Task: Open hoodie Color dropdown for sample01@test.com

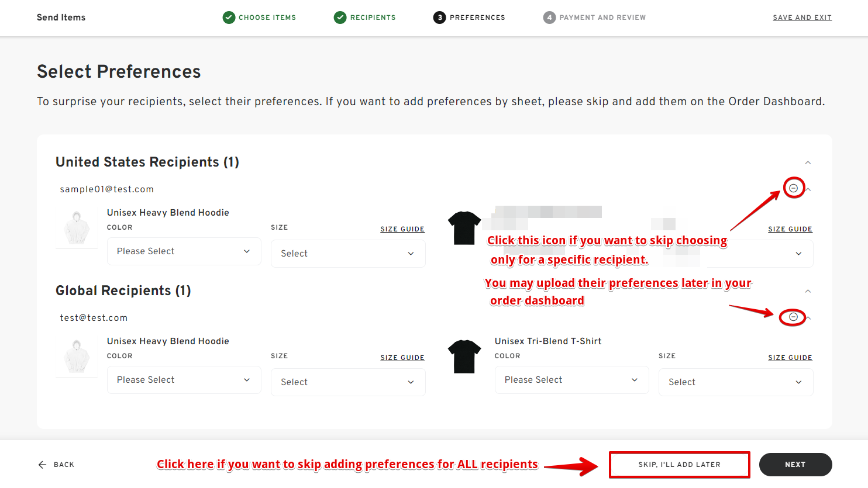Action: pyautogui.click(x=184, y=251)
